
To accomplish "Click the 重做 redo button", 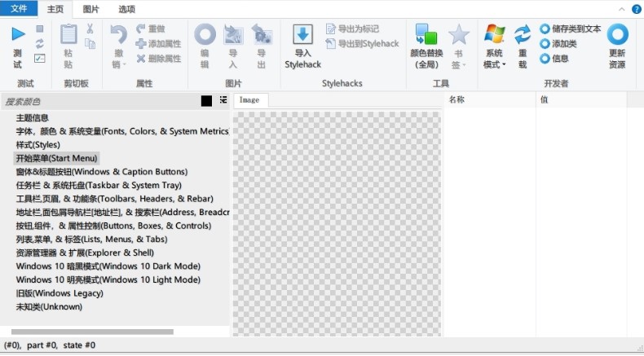I will [x=151, y=29].
